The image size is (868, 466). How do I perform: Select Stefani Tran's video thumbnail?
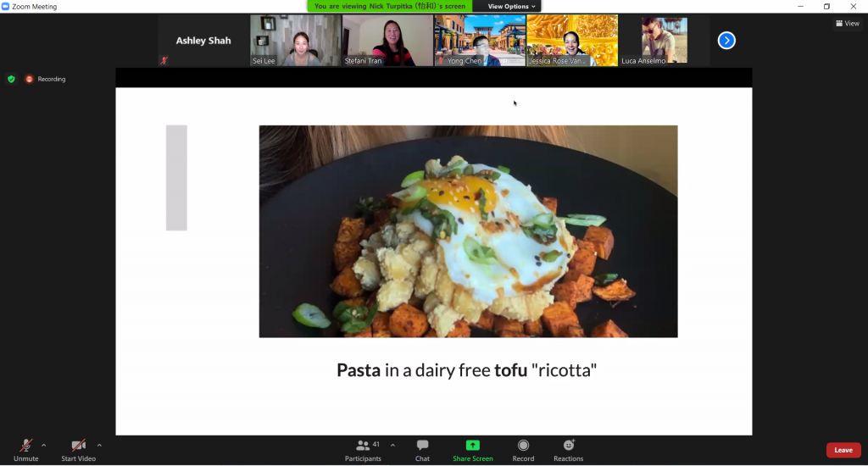click(387, 40)
